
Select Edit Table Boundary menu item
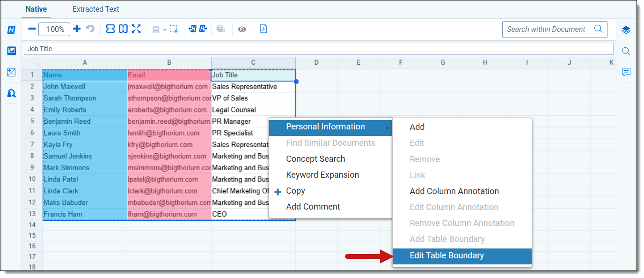446,256
